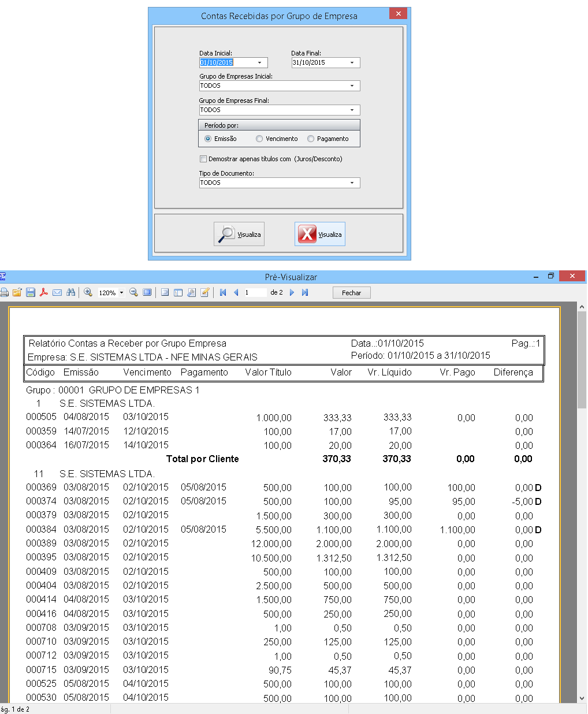588x714 pixels.
Task: Click the open folder icon
Action: 17,293
